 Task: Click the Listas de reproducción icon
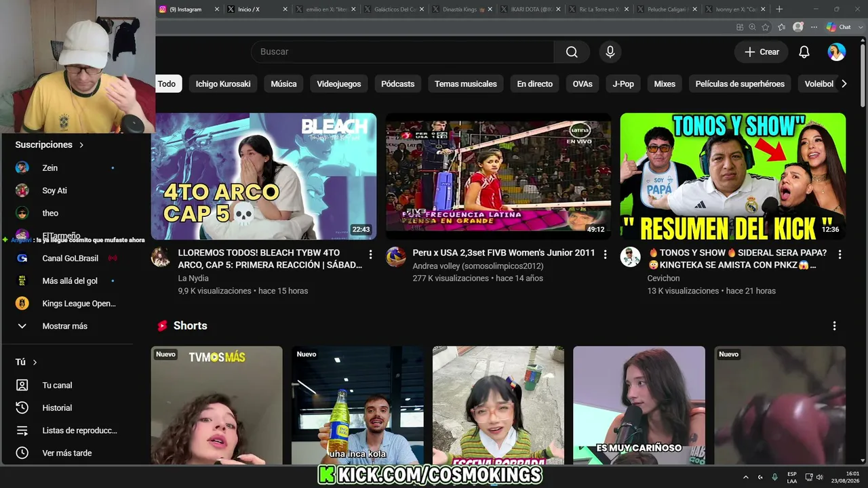click(22, 430)
